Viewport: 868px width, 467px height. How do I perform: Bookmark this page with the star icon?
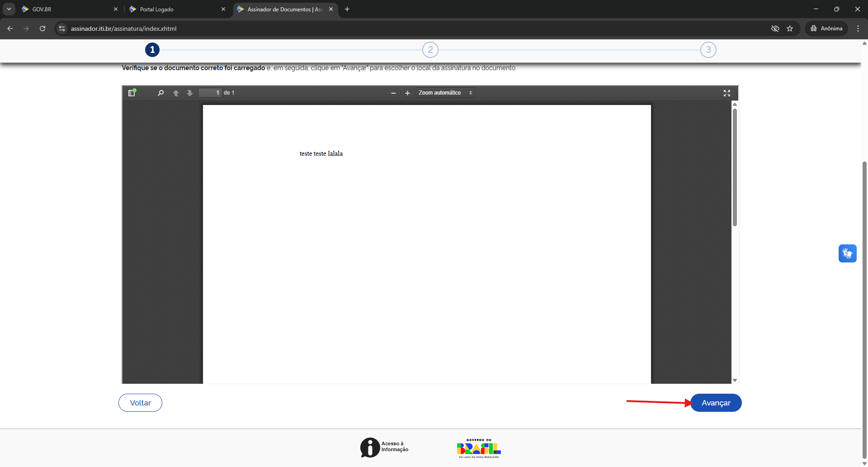[790, 29]
